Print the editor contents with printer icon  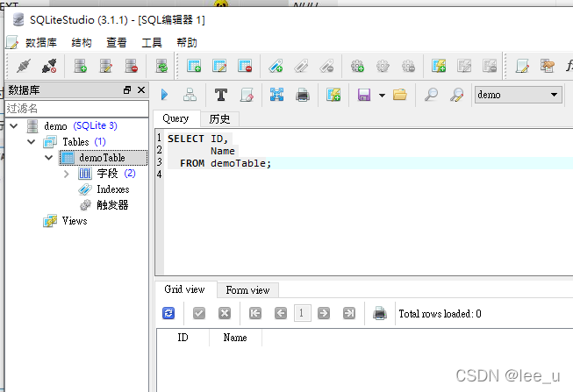(x=303, y=95)
